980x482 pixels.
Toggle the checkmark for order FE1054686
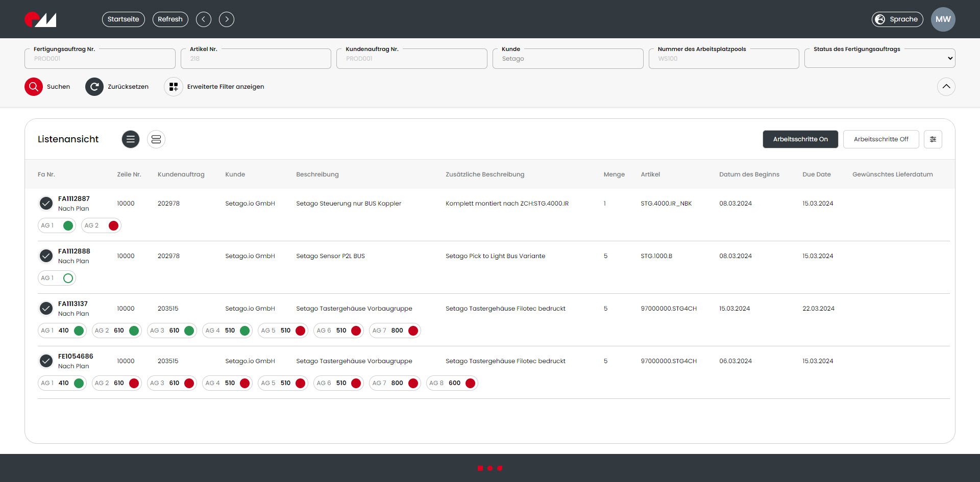46,361
